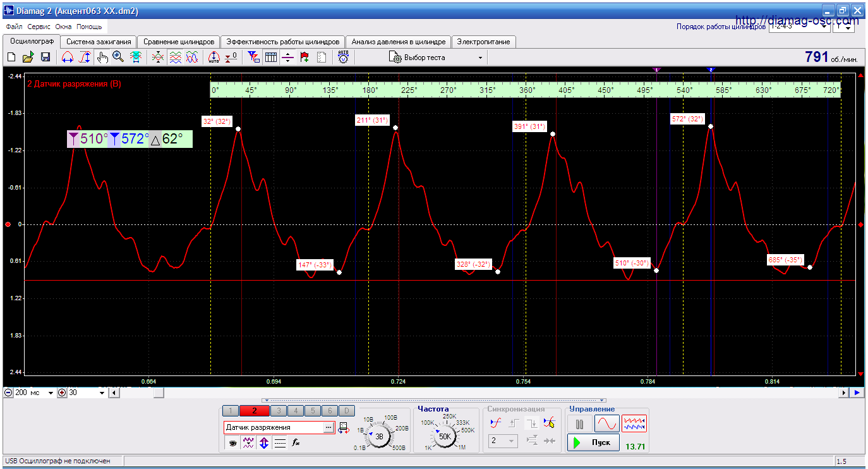The width and height of the screenshot is (868, 469).
Task: Click the green-red vertical fit icon
Action: click(135, 58)
